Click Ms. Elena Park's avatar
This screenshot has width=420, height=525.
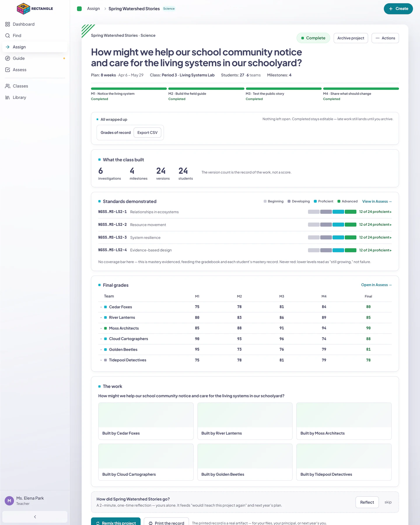click(x=9, y=501)
